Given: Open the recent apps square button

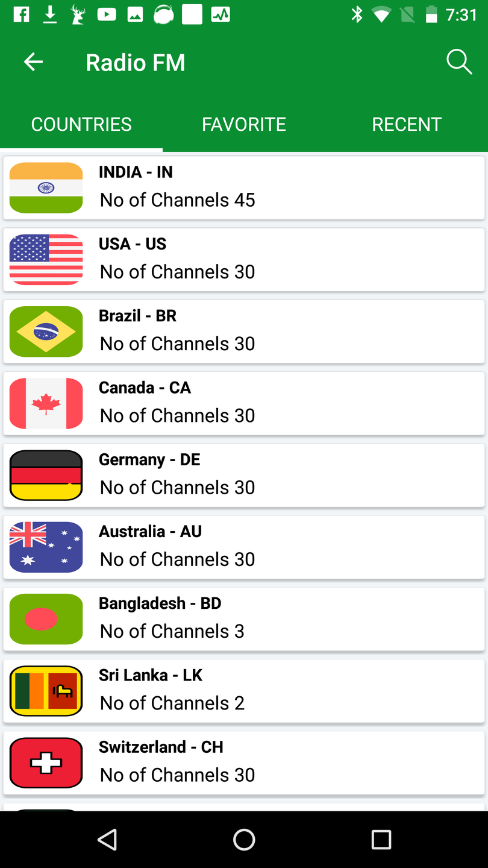Looking at the screenshot, I should pyautogui.click(x=381, y=839).
